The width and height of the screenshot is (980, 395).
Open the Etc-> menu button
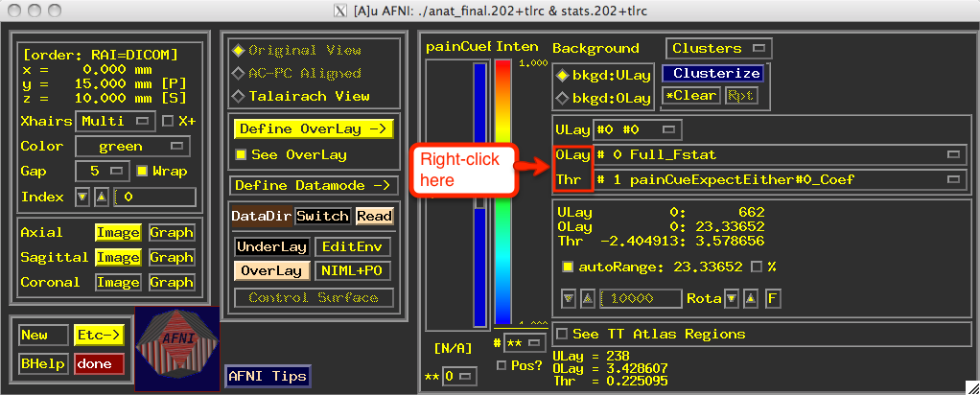coord(99,335)
